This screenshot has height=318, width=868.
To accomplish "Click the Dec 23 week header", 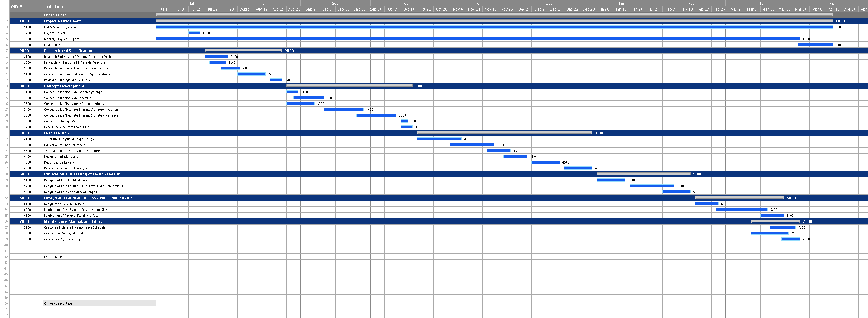I will pos(572,9).
